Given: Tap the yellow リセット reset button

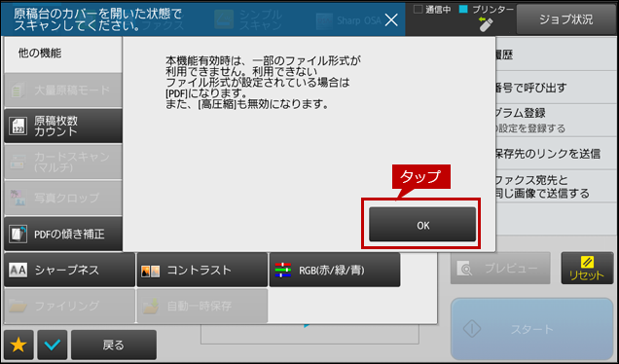Looking at the screenshot, I should coord(587,268).
